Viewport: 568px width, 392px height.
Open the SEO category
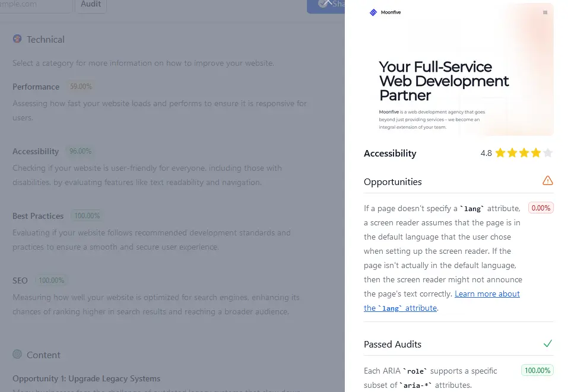point(20,281)
